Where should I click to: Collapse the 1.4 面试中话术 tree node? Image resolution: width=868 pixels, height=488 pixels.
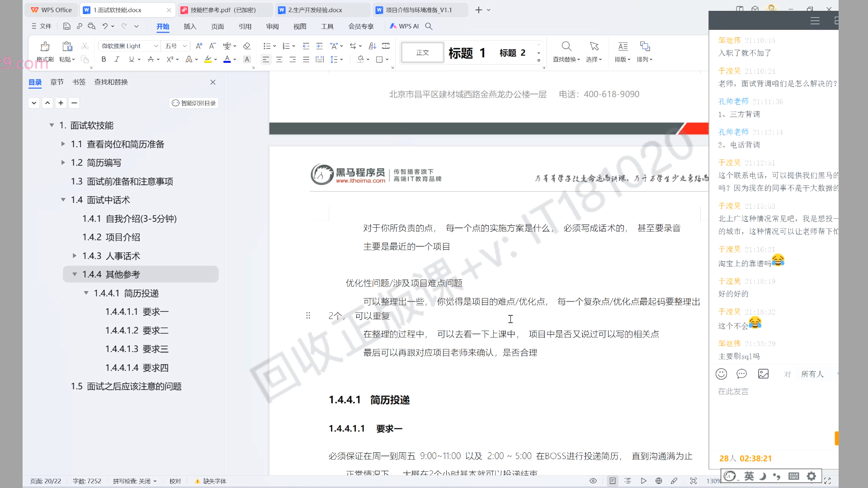click(x=63, y=200)
